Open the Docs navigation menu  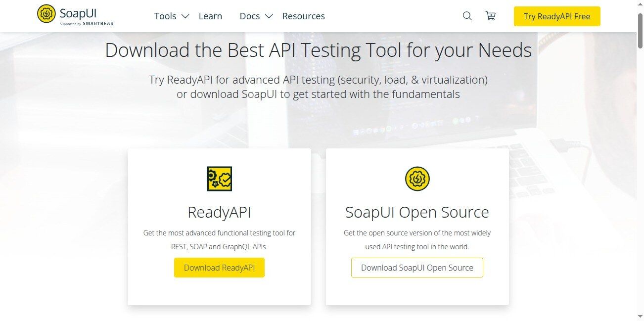(249, 16)
